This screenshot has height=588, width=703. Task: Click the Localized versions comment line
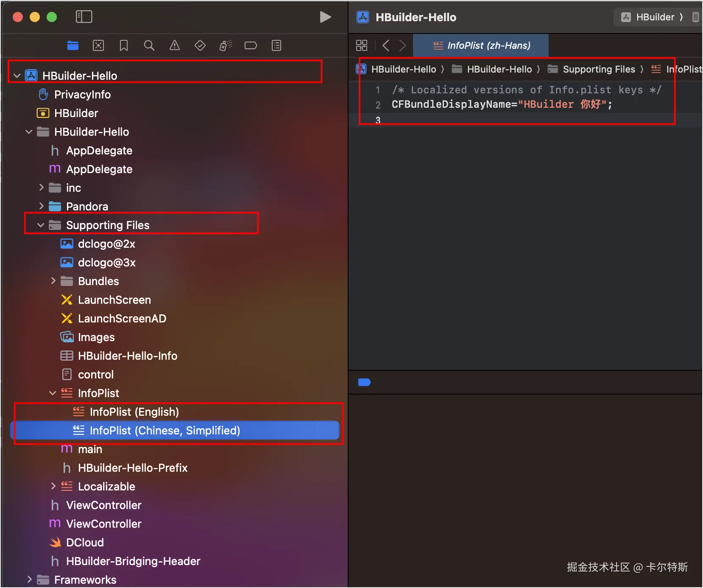[x=526, y=90]
